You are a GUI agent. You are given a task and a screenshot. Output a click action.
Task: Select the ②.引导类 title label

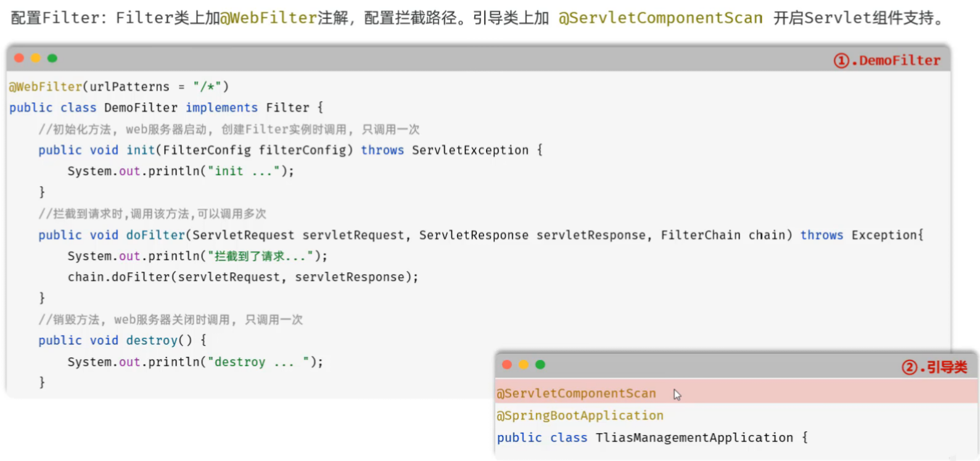tap(934, 367)
